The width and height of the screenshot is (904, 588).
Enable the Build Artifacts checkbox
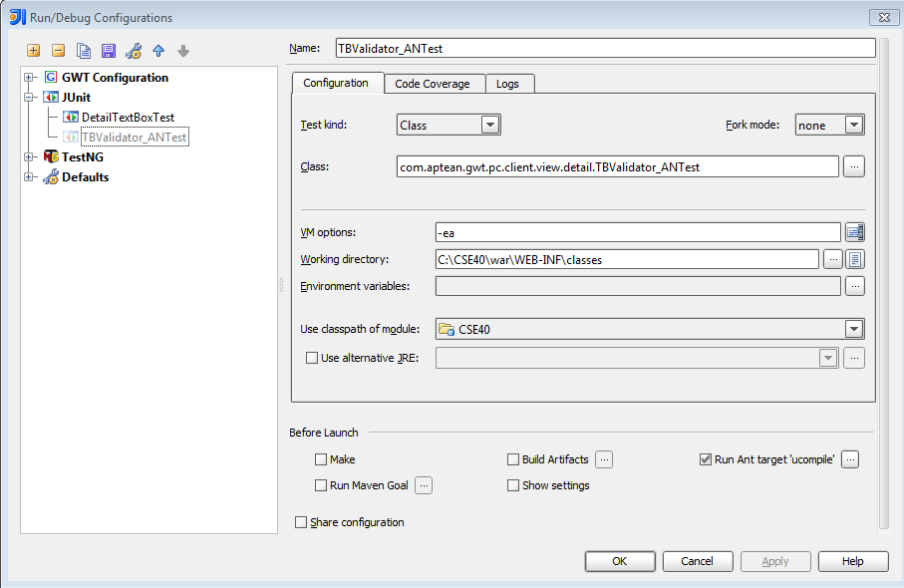coord(513,459)
